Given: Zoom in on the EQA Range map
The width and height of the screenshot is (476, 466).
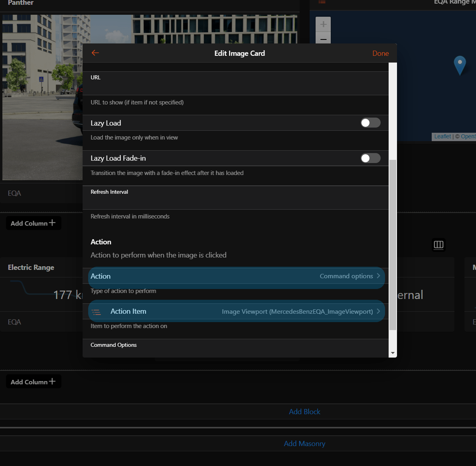Looking at the screenshot, I should pos(323,24).
